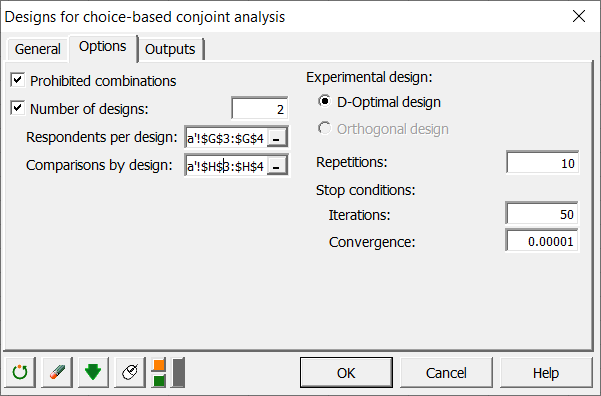Viewport: 601px width, 396px height.
Task: Click the Cancel button
Action: (446, 373)
